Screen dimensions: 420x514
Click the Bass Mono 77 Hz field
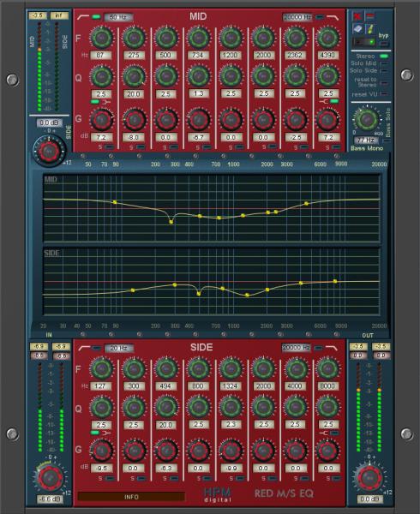(x=366, y=140)
